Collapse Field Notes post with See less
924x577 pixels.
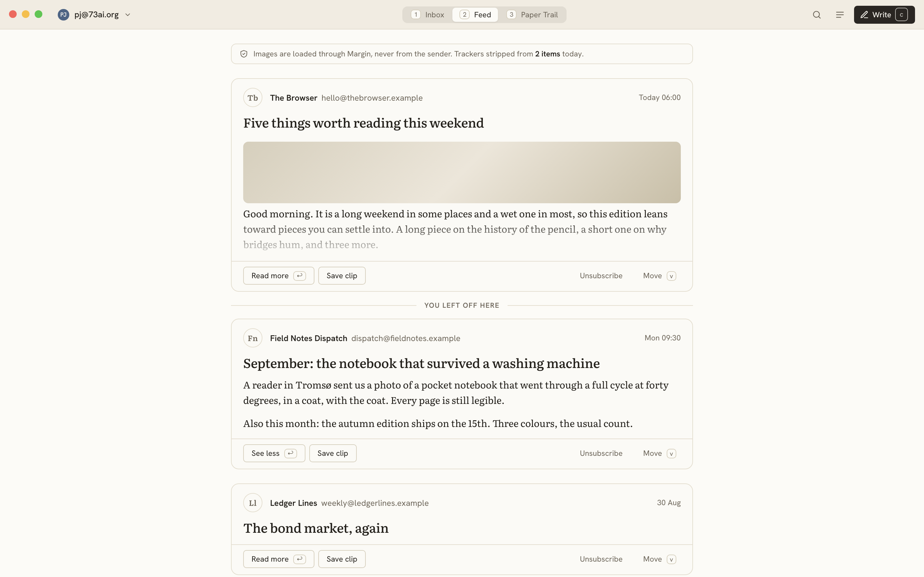click(x=274, y=453)
